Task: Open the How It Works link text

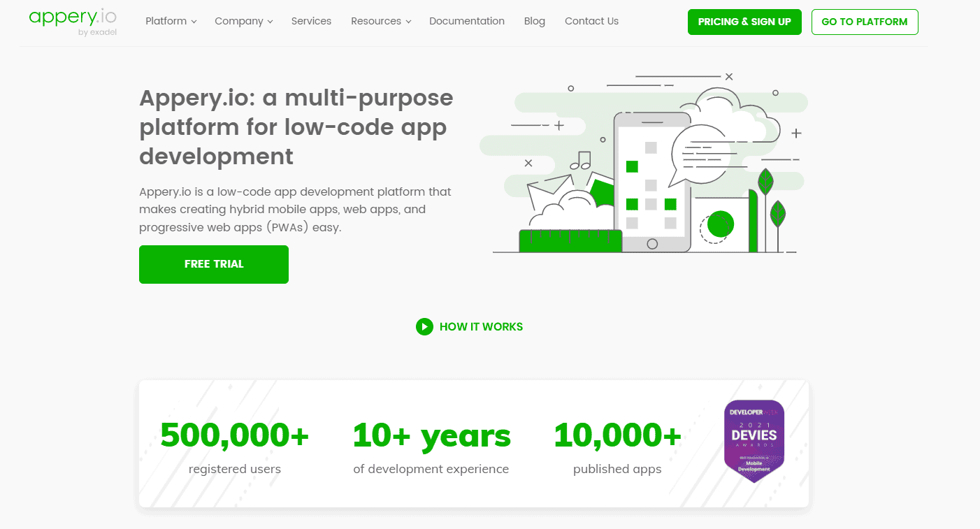Action: [481, 326]
